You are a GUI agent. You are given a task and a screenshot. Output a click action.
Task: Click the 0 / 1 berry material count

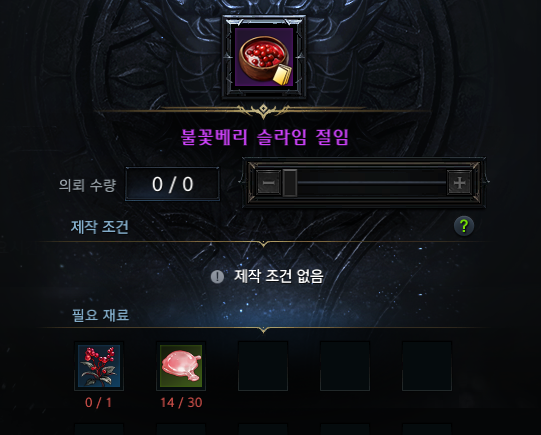point(98,403)
